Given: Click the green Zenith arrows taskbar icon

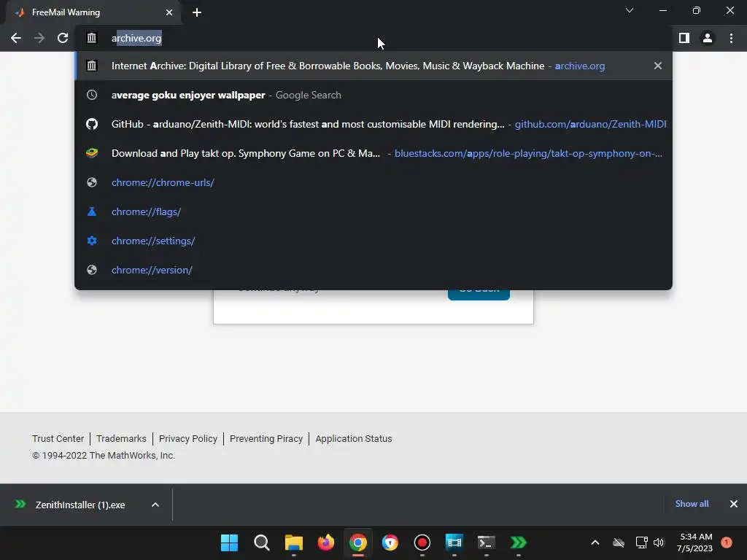Looking at the screenshot, I should (x=519, y=542).
